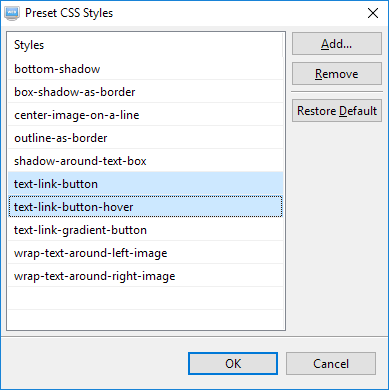Confirm with the OK button
This screenshot has width=389, height=390.
233,363
